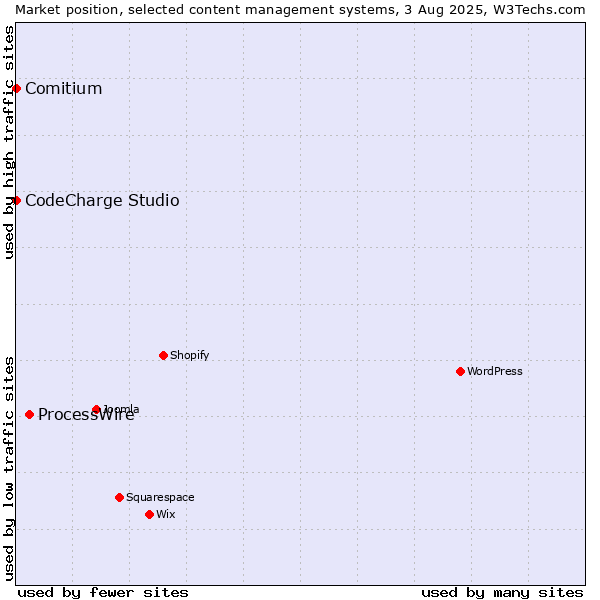Viewport: 600px width, 600px height.
Task: Click the Wix data point marker
Action: (x=150, y=515)
